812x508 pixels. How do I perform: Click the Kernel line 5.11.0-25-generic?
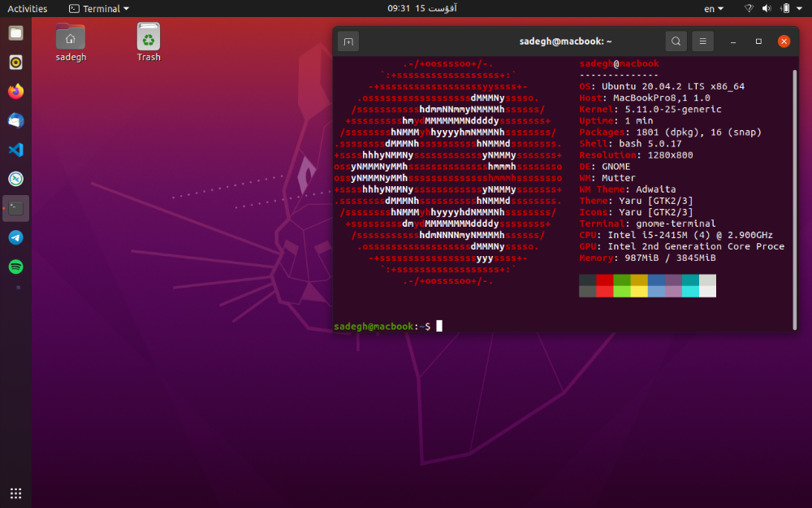(650, 110)
